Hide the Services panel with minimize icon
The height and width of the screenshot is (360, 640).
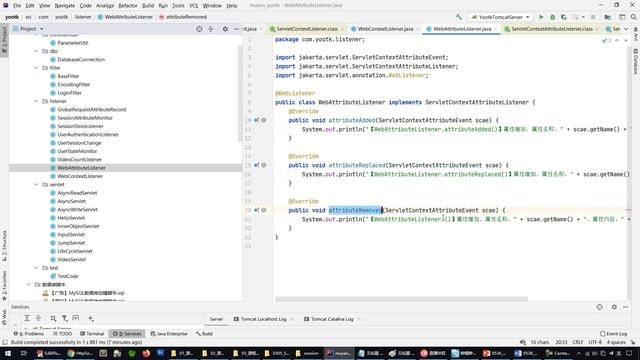pyautogui.click(x=626, y=307)
